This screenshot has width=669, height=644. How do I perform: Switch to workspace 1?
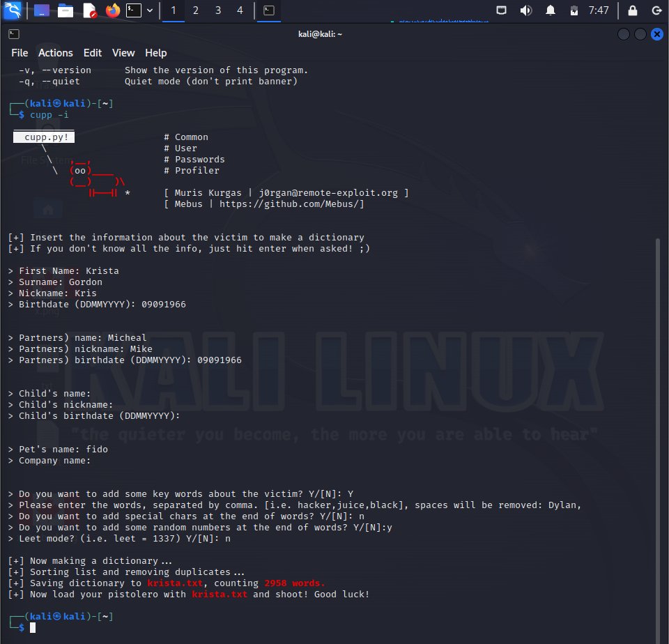[x=174, y=10]
